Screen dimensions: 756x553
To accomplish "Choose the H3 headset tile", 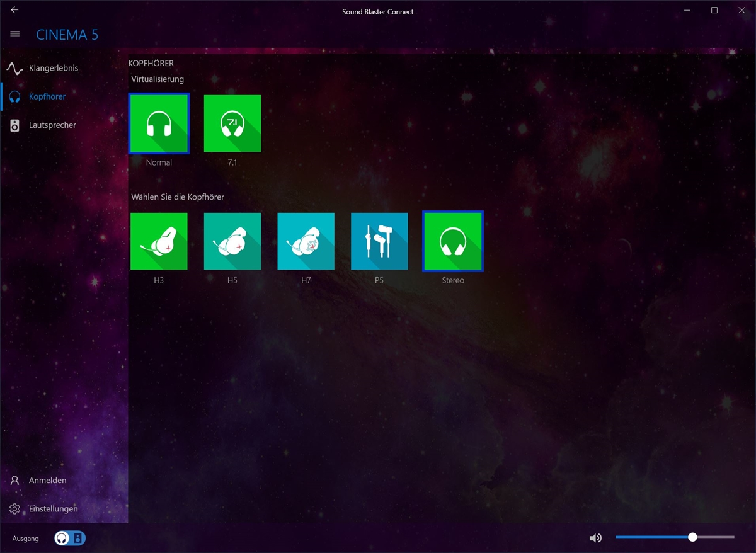I will (x=159, y=241).
